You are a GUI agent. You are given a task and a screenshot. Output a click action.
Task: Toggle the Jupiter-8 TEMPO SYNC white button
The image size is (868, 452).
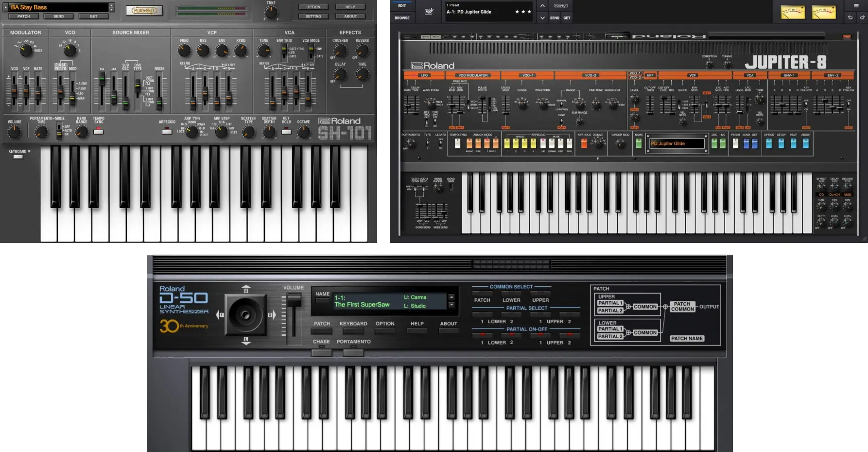point(457,143)
